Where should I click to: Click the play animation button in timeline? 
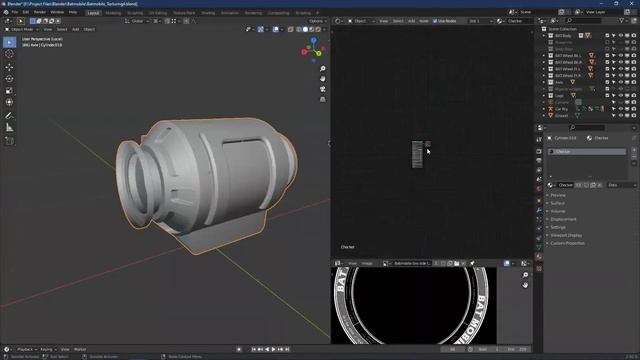[273, 349]
